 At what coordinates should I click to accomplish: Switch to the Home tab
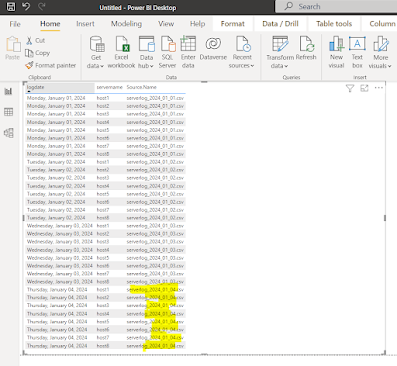50,24
